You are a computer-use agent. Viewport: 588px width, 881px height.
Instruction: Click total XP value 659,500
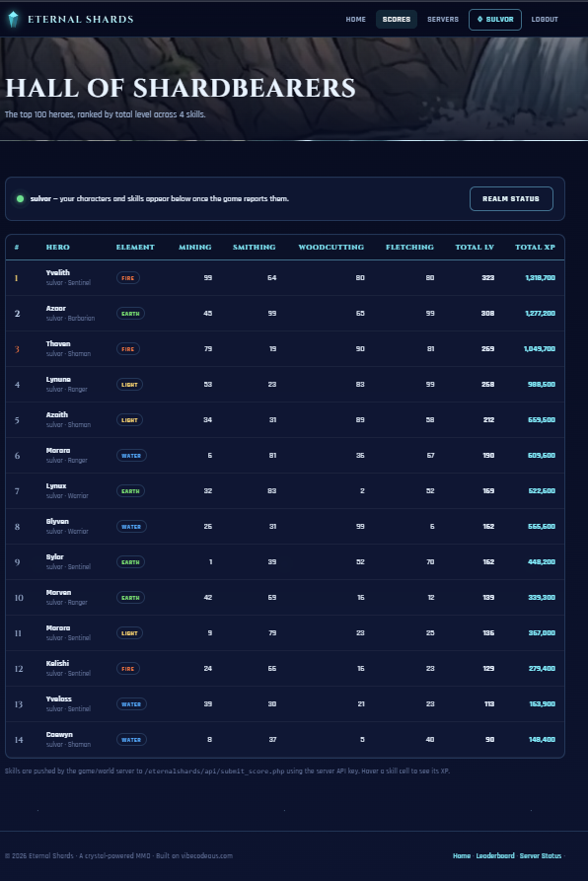coord(542,419)
